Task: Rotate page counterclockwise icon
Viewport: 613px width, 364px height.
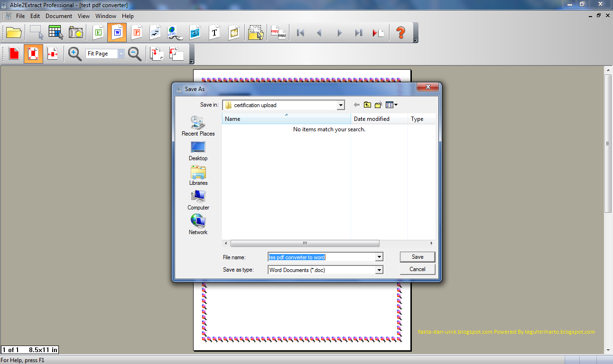Action: tap(176, 54)
